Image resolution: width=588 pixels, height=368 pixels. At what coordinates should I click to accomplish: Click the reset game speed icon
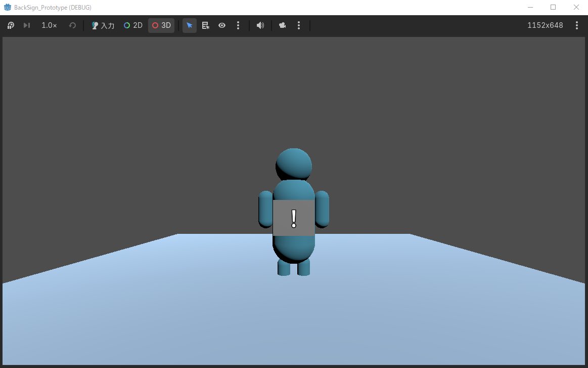72,25
